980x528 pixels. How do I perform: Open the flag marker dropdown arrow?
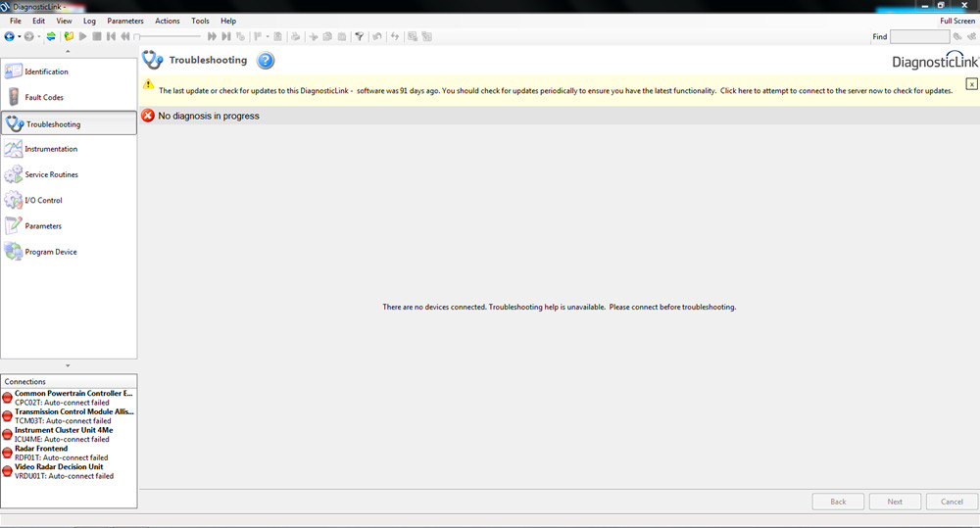tap(268, 37)
